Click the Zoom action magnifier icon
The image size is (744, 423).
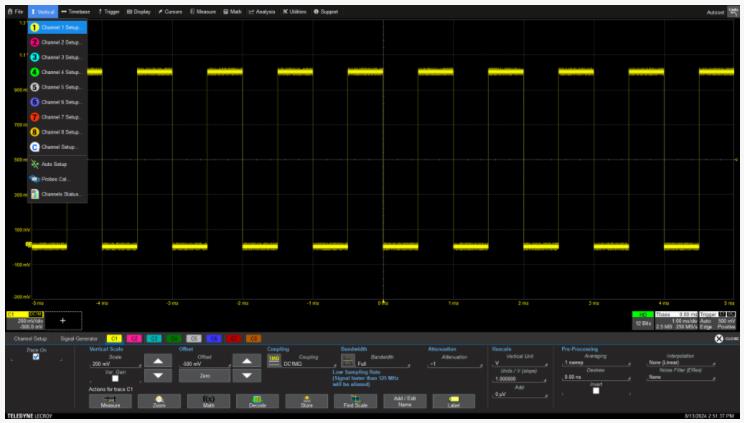159,401
